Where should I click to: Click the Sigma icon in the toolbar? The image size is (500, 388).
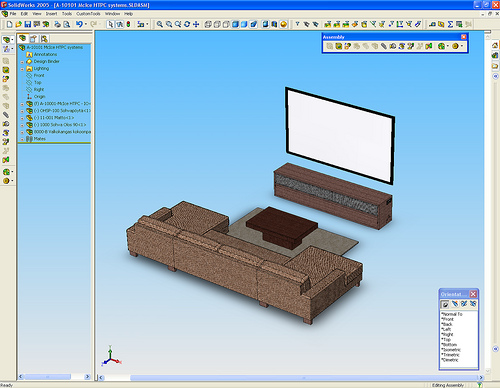[450, 24]
